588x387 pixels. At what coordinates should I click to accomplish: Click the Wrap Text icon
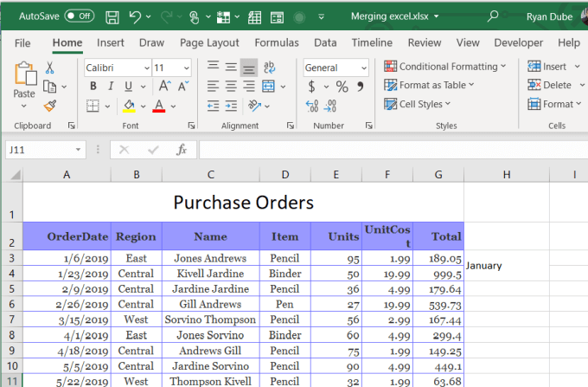(269, 67)
